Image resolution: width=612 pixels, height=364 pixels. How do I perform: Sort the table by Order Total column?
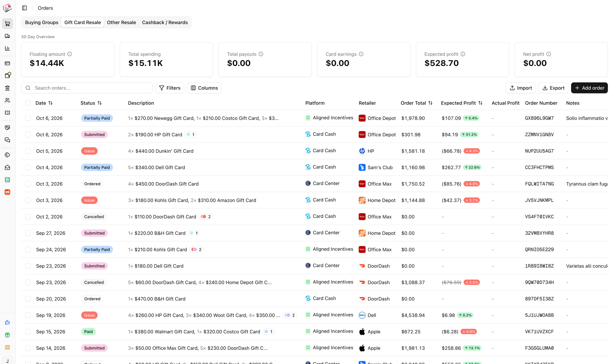click(x=417, y=103)
